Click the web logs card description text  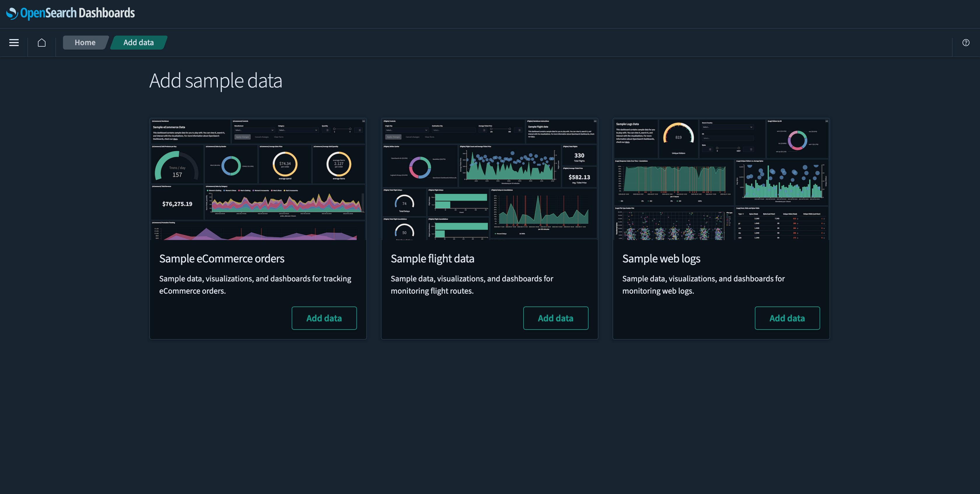click(703, 284)
